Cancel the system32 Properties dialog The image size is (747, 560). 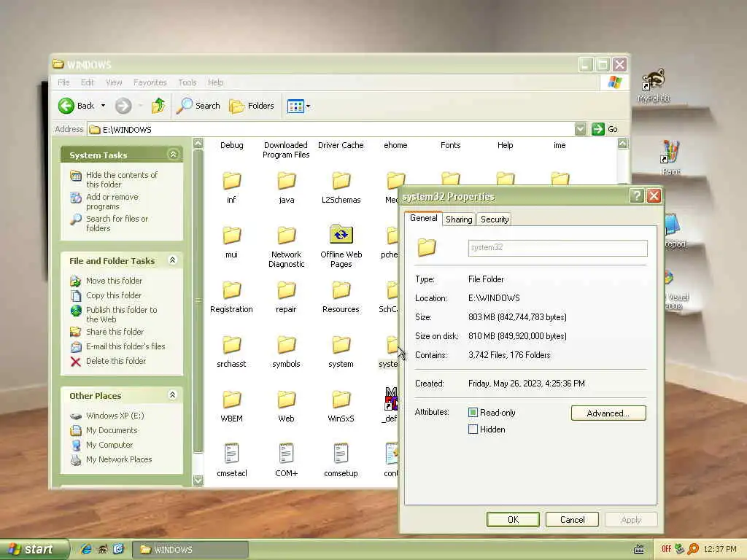pyautogui.click(x=572, y=519)
